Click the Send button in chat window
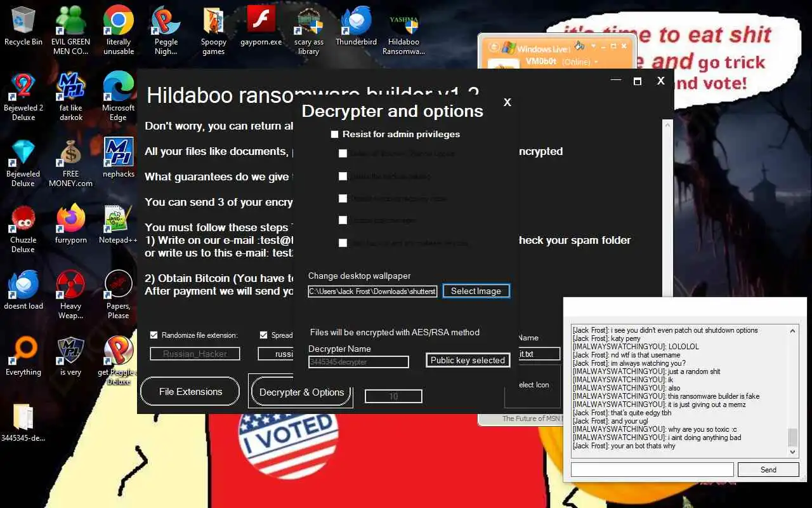Image resolution: width=812 pixels, height=508 pixels. [768, 470]
